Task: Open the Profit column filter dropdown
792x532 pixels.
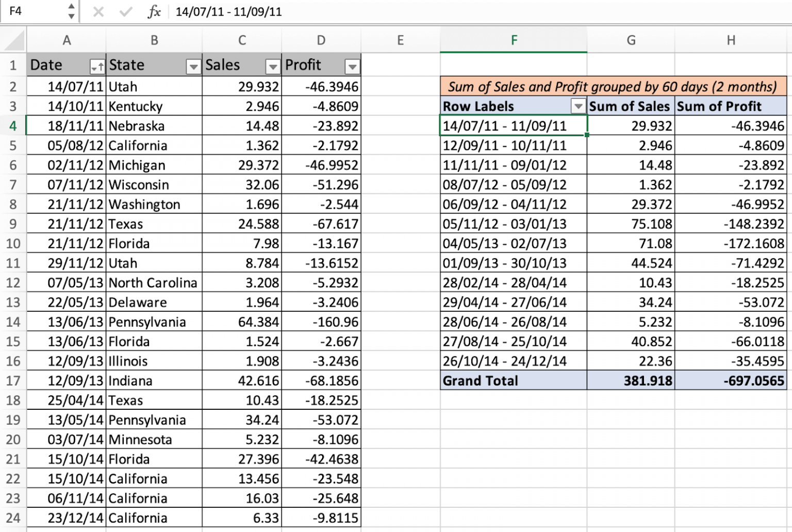Action: (x=352, y=67)
